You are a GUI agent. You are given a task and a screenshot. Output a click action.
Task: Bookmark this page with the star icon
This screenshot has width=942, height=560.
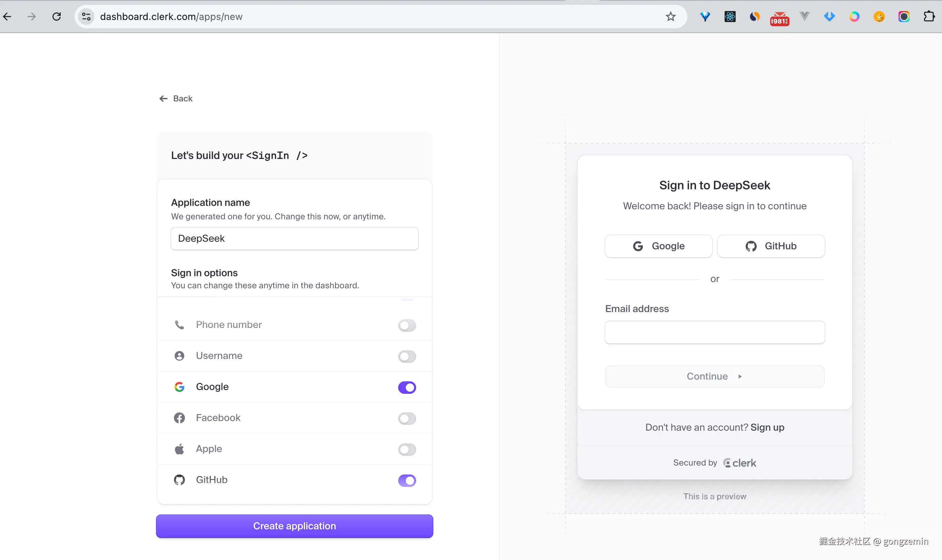tap(670, 17)
